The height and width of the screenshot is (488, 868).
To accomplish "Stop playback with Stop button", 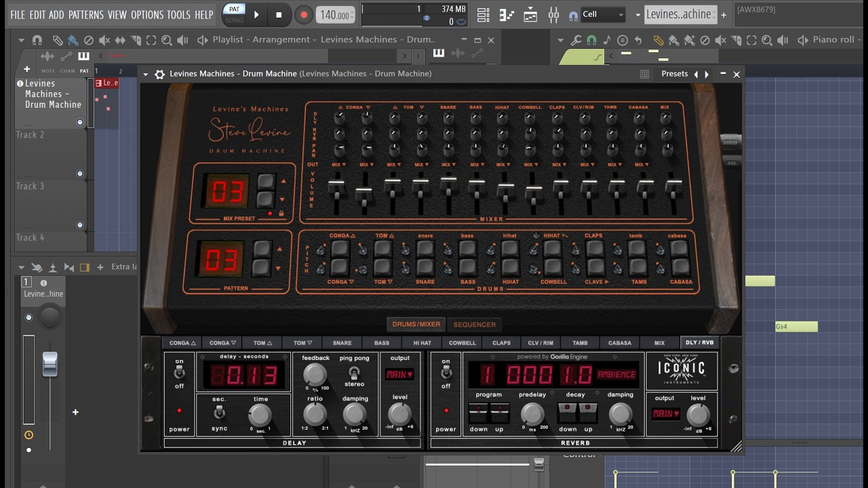I will pyautogui.click(x=279, y=14).
